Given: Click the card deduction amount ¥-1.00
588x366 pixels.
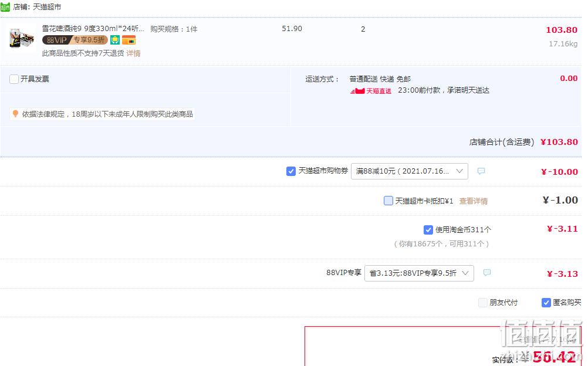Looking at the screenshot, I should click(560, 200).
